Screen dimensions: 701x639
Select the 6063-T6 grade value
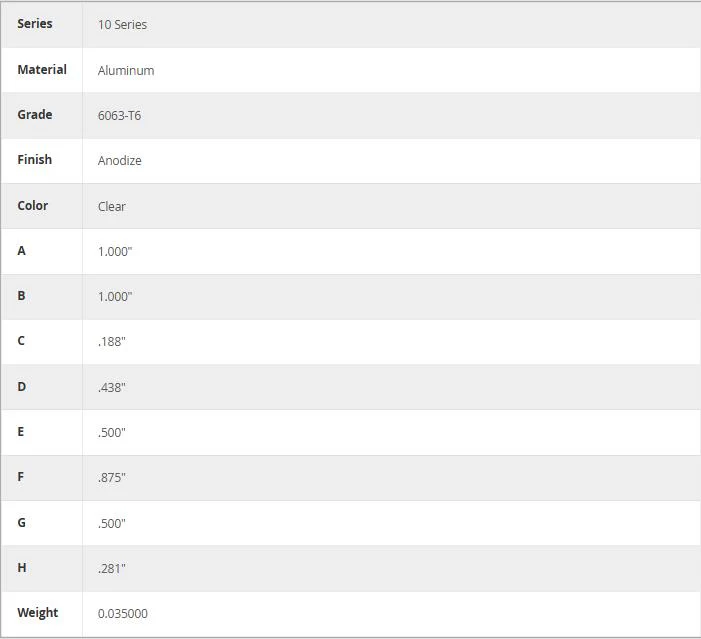[119, 116]
